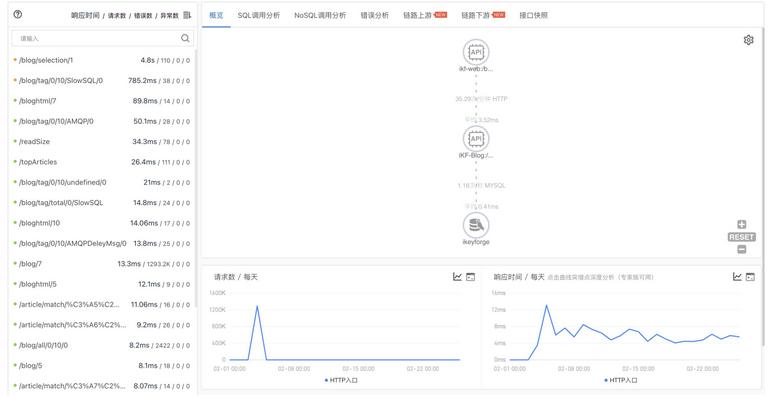This screenshot has height=398, width=780.
Task: Toggle HTTP入口 legend in 响应时间 chart
Action: (621, 380)
